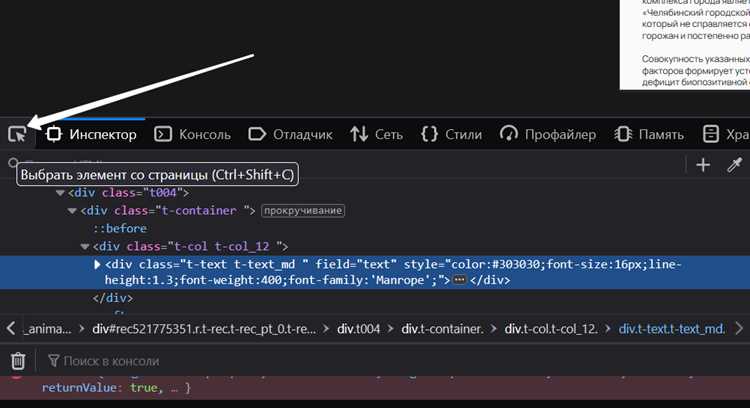
Task: Select div.t004 breadcrumb
Action: [x=359, y=329]
